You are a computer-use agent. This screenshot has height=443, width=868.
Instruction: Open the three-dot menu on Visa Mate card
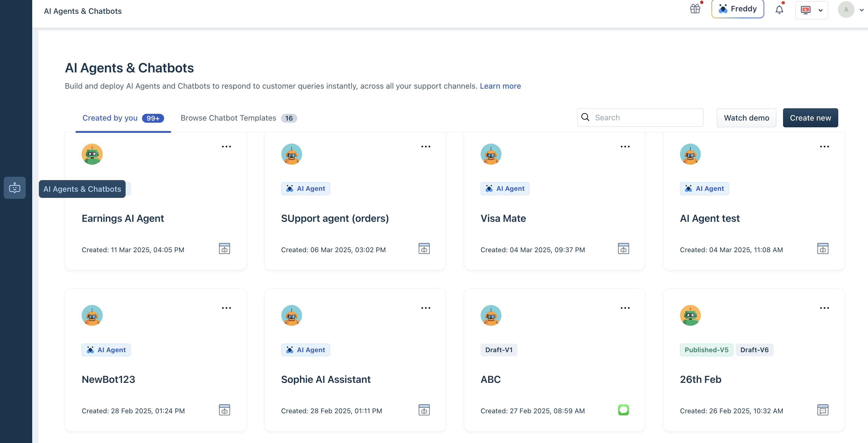pos(625,147)
